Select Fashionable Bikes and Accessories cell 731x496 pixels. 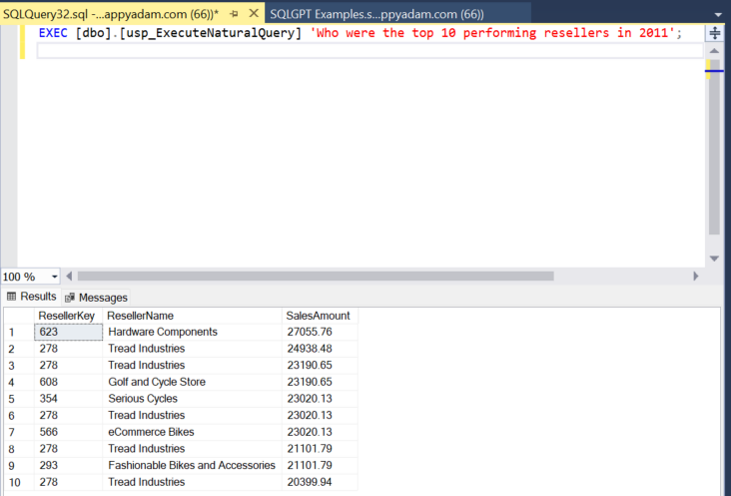[x=192, y=466]
